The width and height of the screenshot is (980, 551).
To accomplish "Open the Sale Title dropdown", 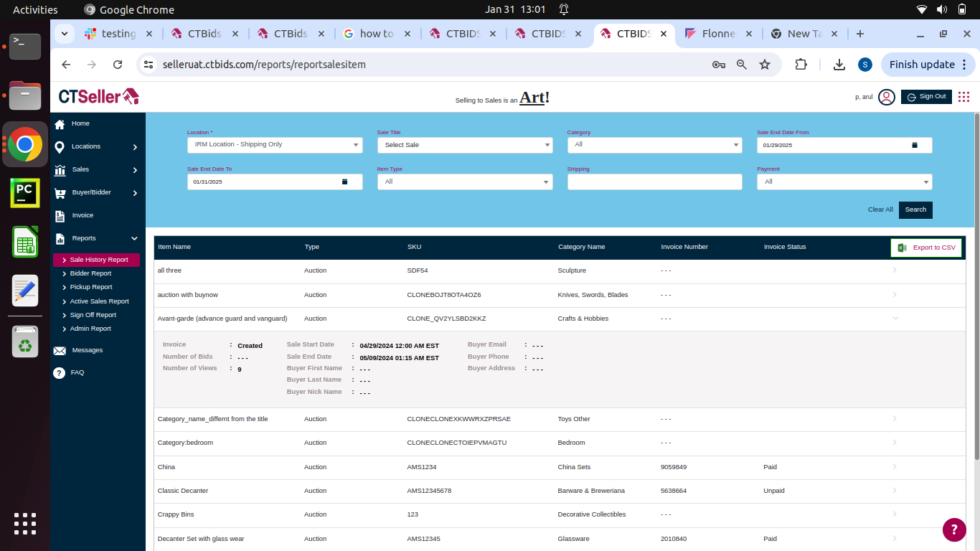I will [x=465, y=145].
